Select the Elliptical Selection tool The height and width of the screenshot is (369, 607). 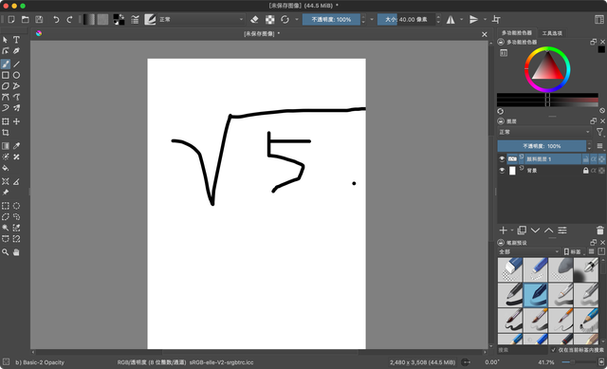(16, 206)
